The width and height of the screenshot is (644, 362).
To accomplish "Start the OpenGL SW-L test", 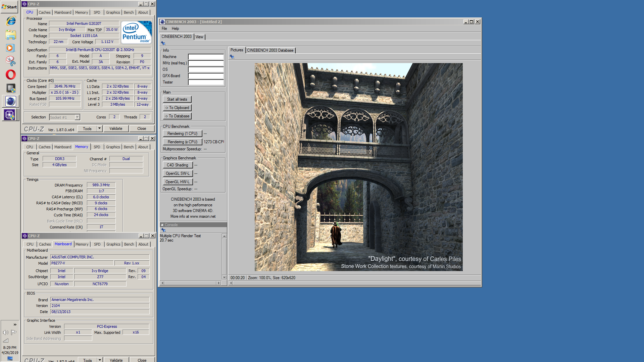I will [x=178, y=173].
